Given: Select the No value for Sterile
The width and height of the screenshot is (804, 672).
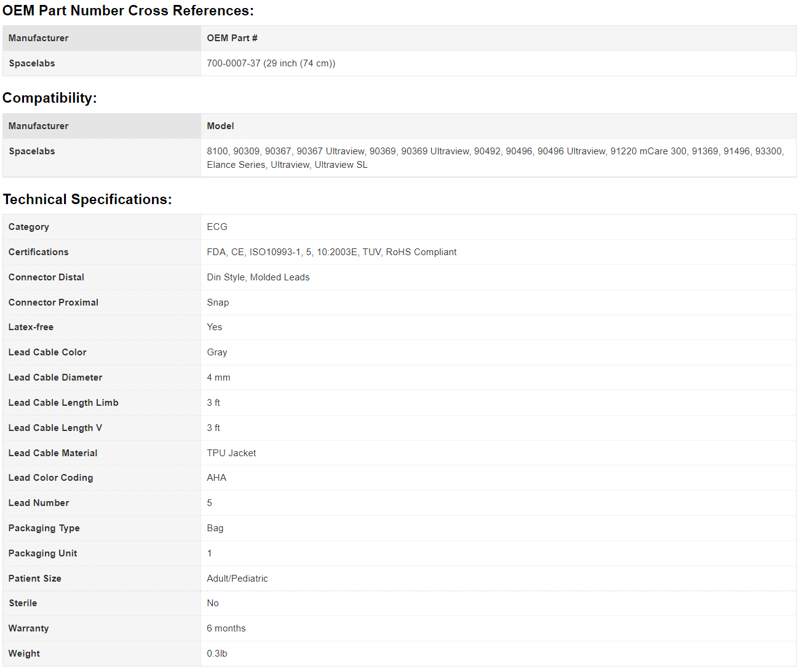Looking at the screenshot, I should (213, 603).
